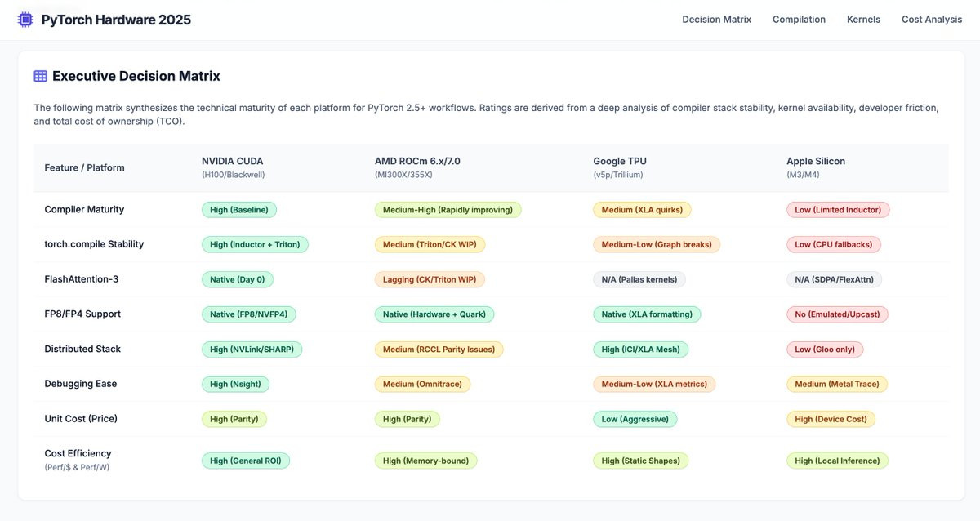Viewport: 980px width, 521px height.
Task: Click the Medium (Omnitrace) badge
Action: coord(423,384)
